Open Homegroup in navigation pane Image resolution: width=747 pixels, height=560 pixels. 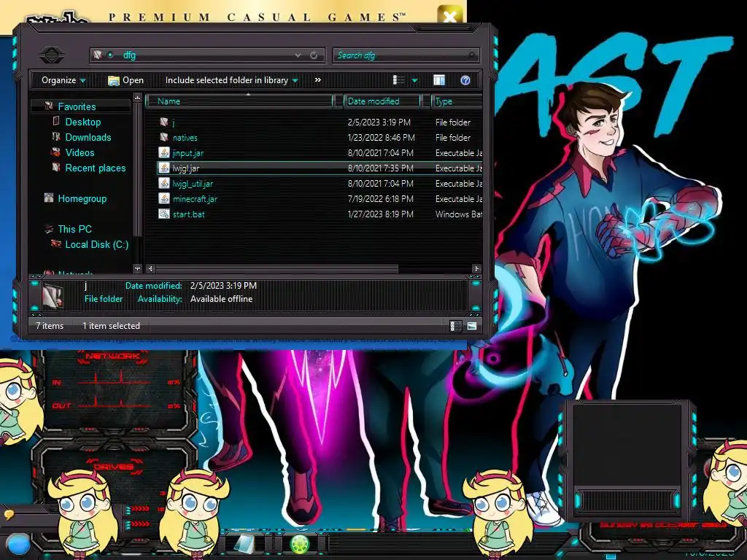[x=82, y=198]
